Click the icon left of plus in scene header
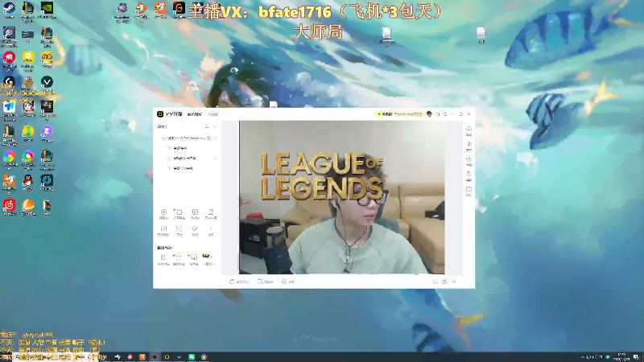 pos(207,127)
